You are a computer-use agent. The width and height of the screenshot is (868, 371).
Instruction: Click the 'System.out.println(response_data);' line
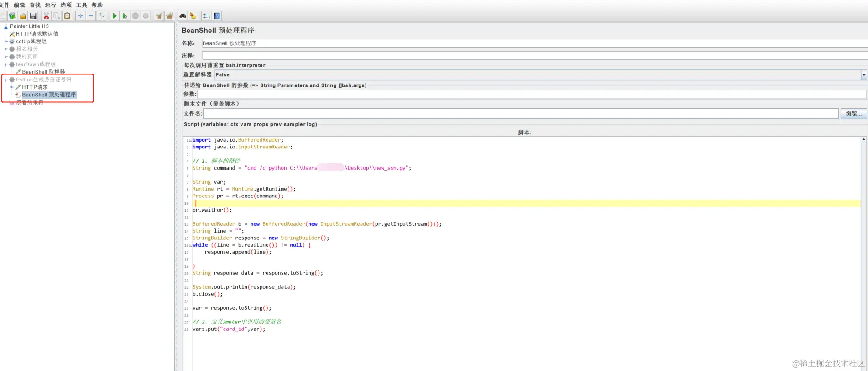pos(244,287)
